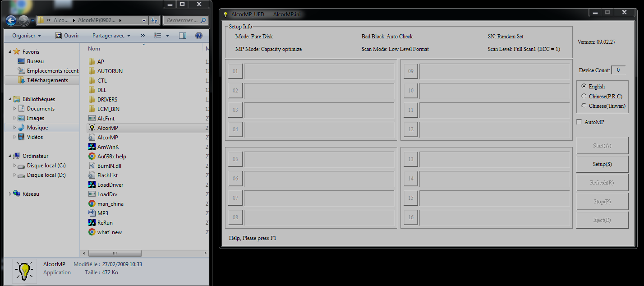This screenshot has width=644, height=286.
Task: Open the Partager avec dropdown
Action: pyautogui.click(x=111, y=36)
